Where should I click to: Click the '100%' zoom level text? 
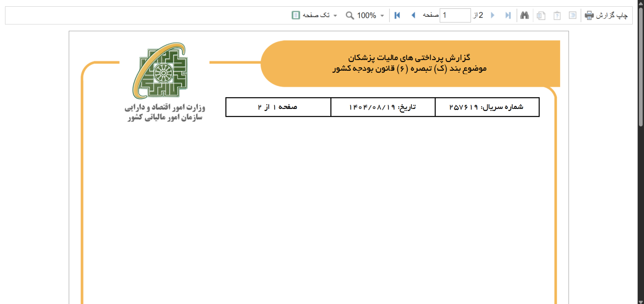coord(366,15)
